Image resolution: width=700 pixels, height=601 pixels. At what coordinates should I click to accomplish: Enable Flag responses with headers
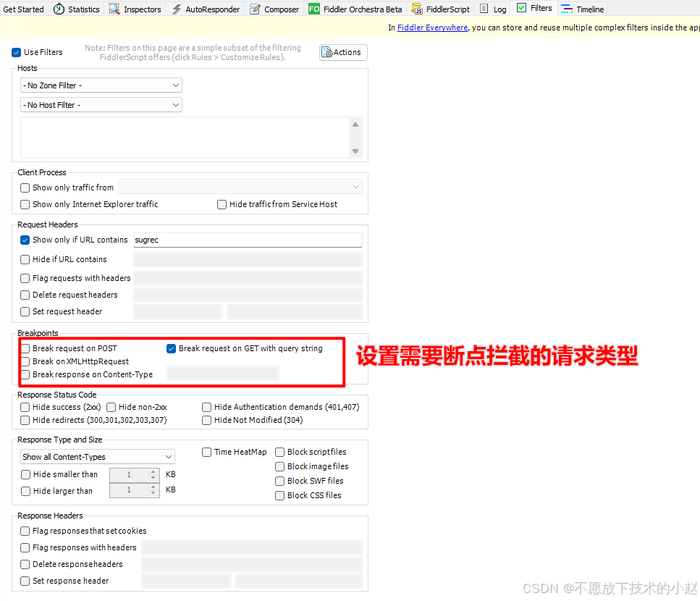(25, 547)
